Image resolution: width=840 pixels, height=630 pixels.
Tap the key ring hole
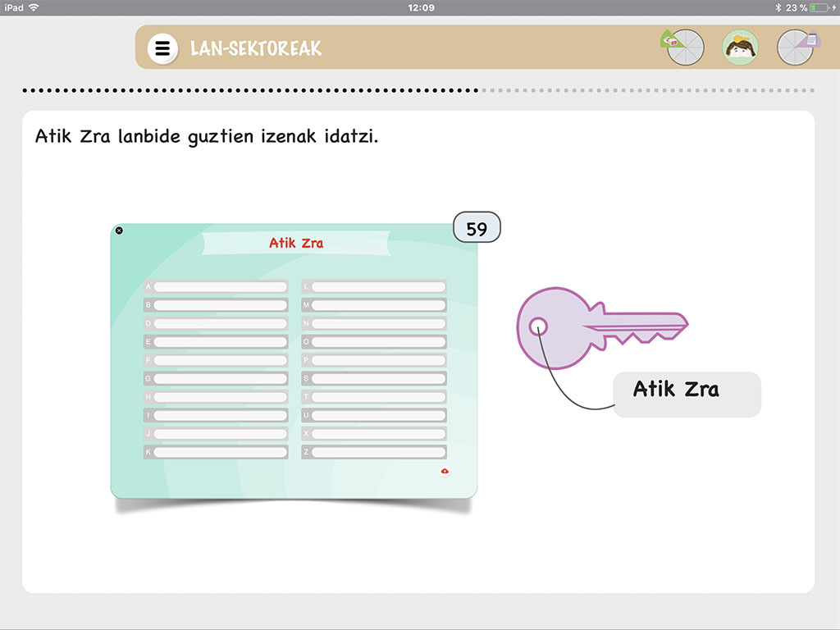(538, 326)
